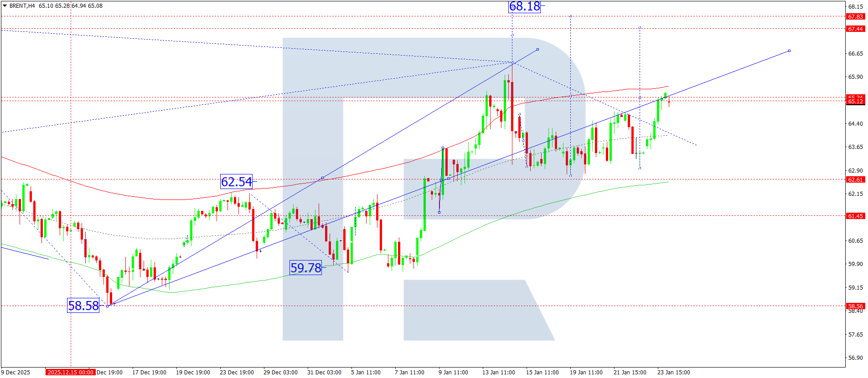Select the 62.54 price label
The width and height of the screenshot is (868, 378).
236,182
